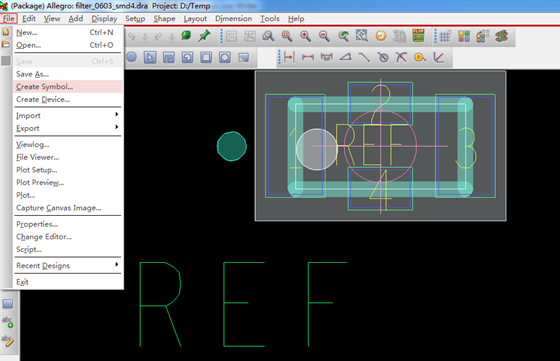Choose Exit from the File menu
This screenshot has width=560, height=361.
pos(67,282)
